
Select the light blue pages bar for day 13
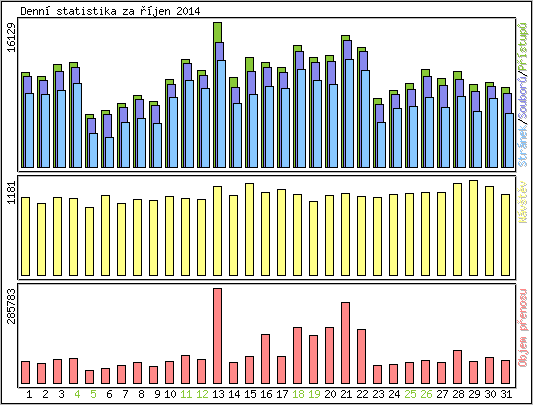point(221,114)
